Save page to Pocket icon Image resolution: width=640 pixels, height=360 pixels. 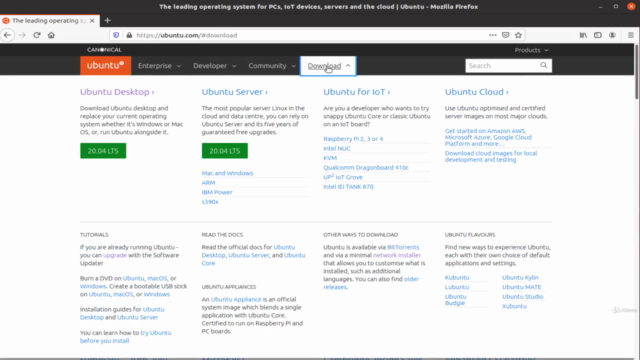pos(505,35)
